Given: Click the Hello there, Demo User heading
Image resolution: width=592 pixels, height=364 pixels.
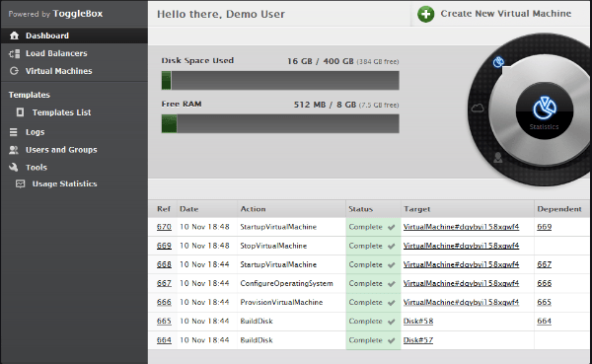Looking at the screenshot, I should [221, 15].
